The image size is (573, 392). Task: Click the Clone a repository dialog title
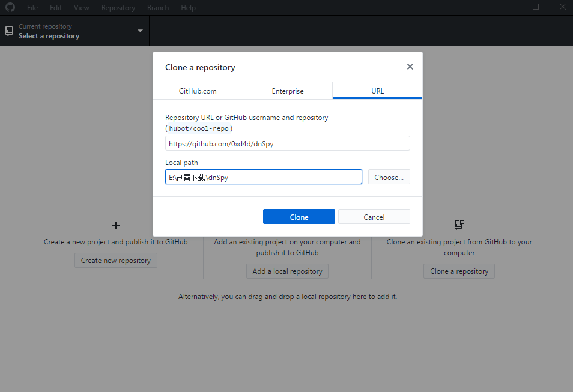pos(200,68)
